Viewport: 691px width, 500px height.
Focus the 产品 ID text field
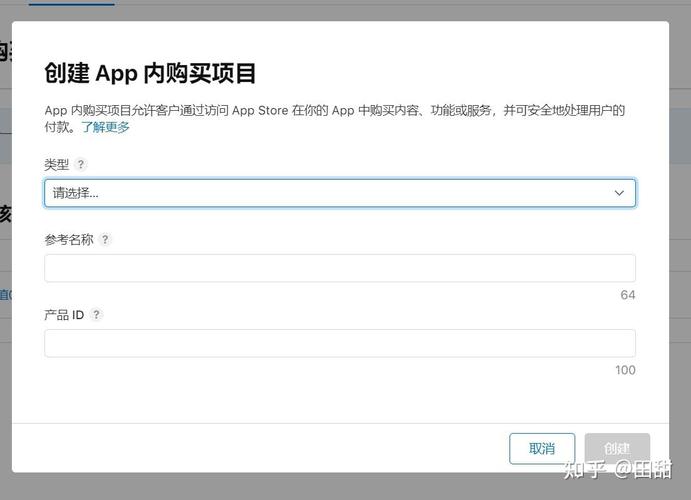pos(340,343)
